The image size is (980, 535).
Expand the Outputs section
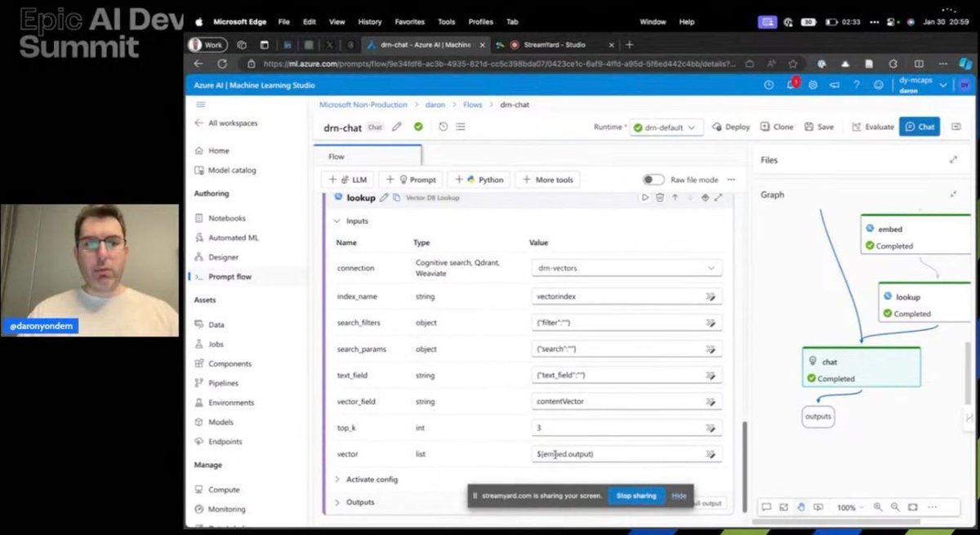coord(355,502)
